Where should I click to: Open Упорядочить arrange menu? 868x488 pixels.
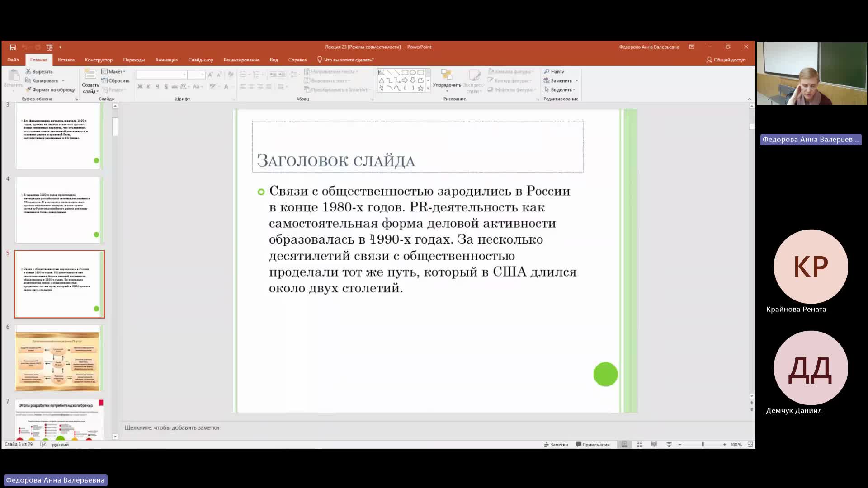tap(447, 80)
